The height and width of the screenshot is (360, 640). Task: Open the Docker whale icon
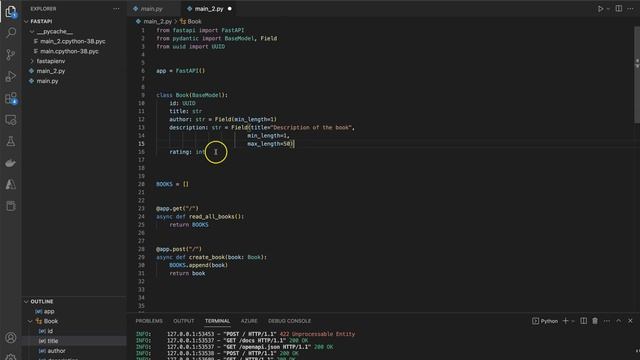point(11,163)
